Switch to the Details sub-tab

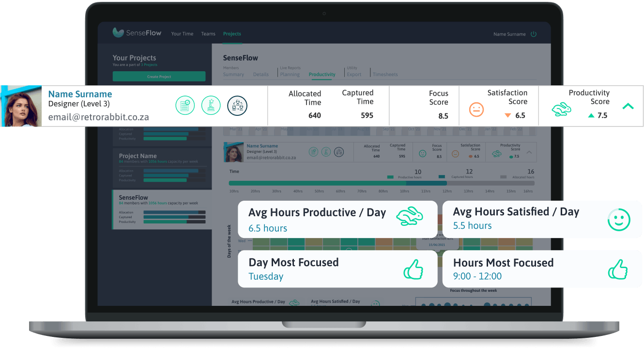(261, 75)
